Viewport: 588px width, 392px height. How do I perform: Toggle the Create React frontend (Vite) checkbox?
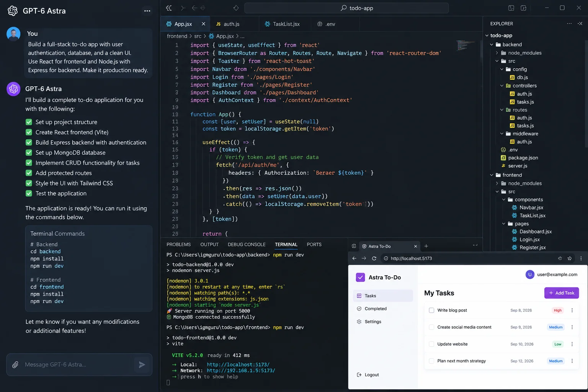(29, 132)
